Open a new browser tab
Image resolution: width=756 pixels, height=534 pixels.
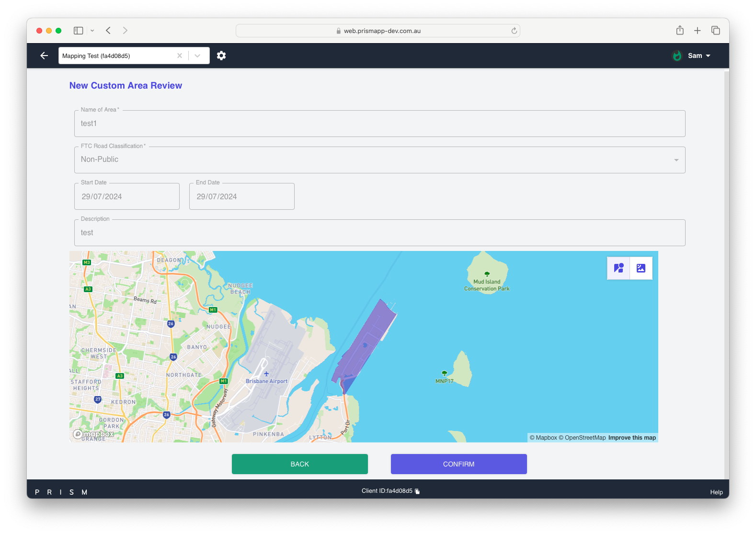click(x=698, y=31)
